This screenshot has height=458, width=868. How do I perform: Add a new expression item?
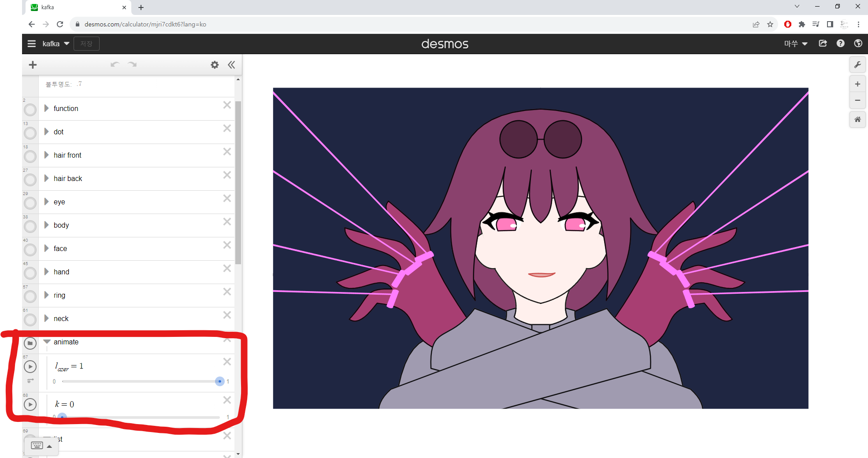(33, 65)
